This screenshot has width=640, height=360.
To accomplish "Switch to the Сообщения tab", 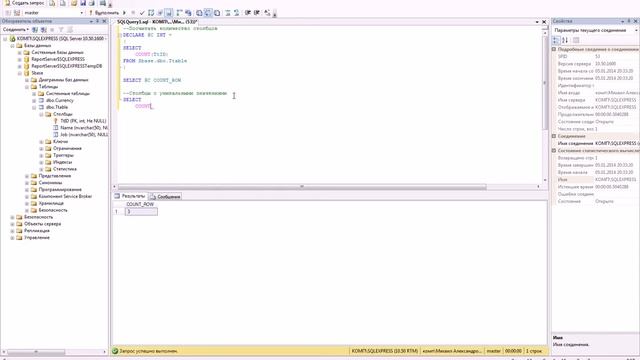I will pyautogui.click(x=165, y=197).
